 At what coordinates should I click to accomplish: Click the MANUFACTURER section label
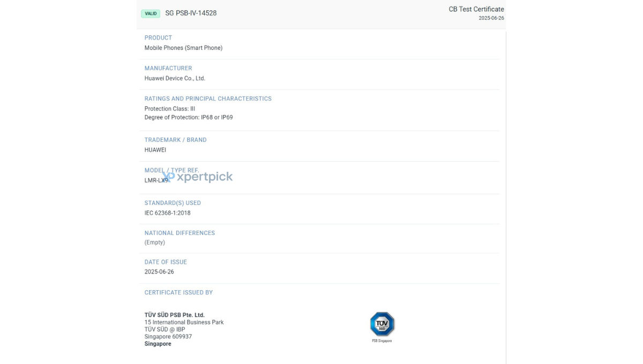(168, 69)
